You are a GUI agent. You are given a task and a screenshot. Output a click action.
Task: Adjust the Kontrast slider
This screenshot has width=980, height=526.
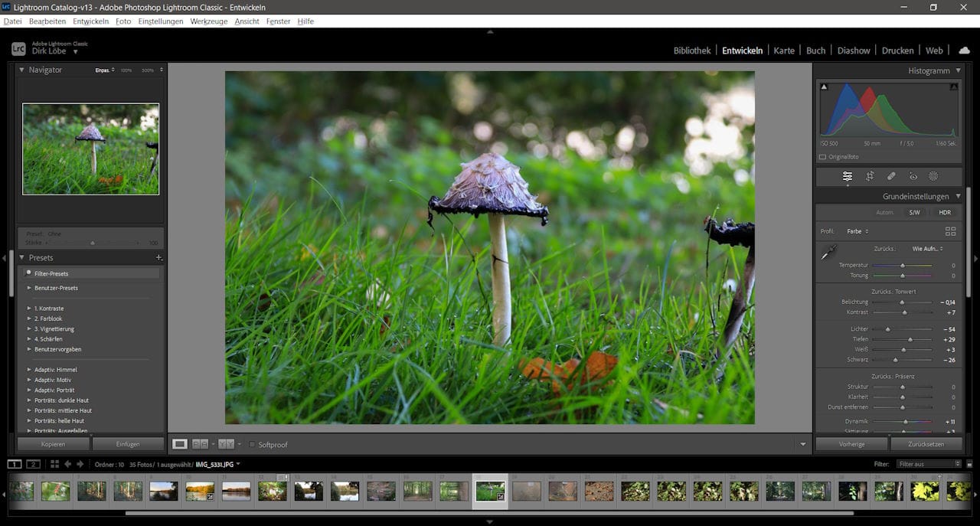(903, 312)
